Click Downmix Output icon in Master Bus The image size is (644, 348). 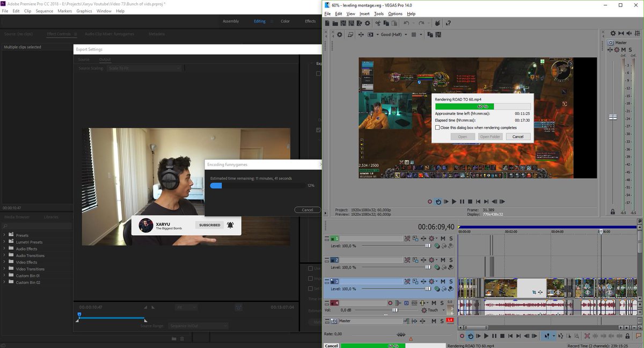(621, 34)
